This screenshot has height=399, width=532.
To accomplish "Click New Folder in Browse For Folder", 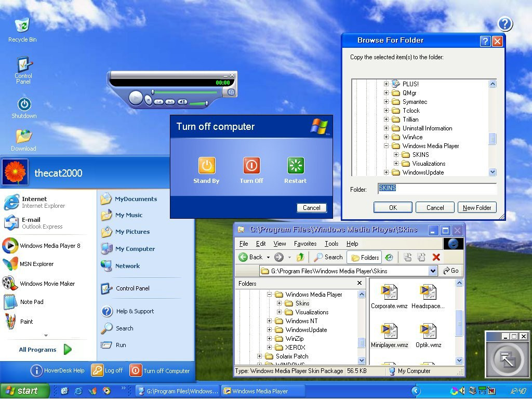I will pyautogui.click(x=477, y=207).
